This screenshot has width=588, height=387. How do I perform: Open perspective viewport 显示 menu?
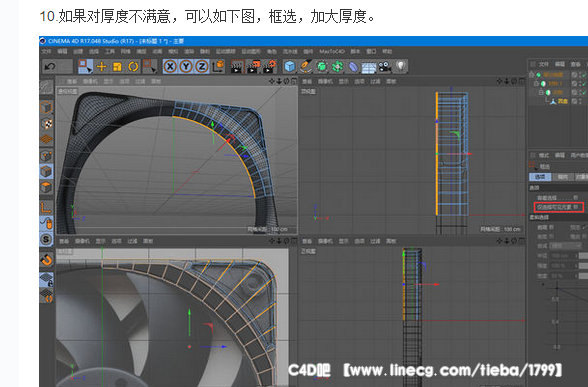[108, 81]
